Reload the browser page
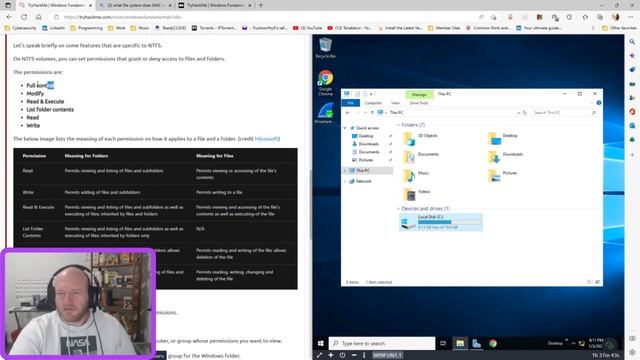 (x=24, y=17)
